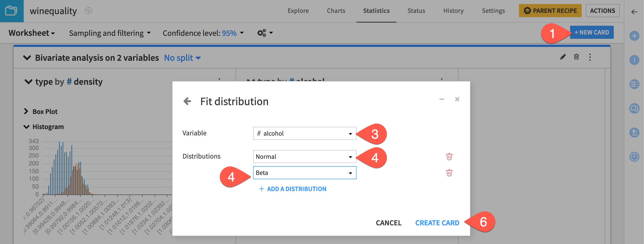Screen dimensions: 644x244
Task: Expand the Box Plot section
Action: point(26,111)
